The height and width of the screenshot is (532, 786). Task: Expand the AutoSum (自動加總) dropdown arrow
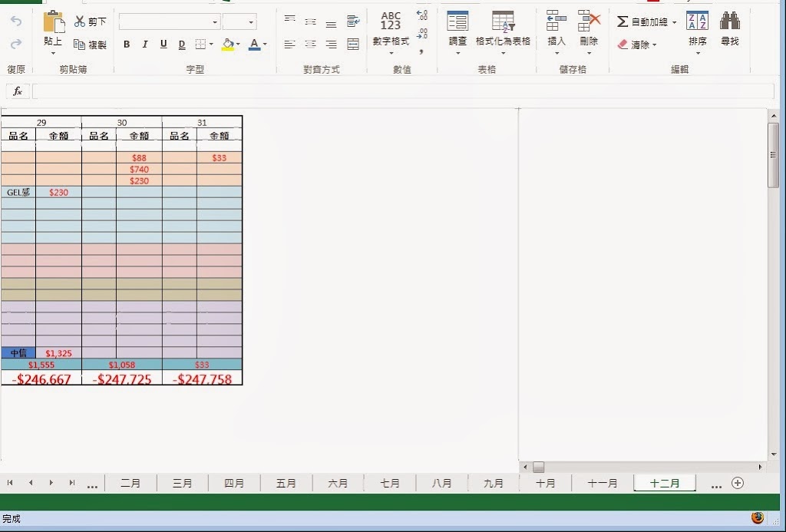click(x=675, y=22)
